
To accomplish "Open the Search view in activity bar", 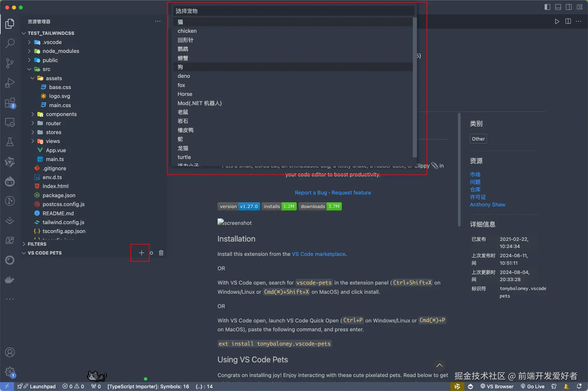I will coord(10,43).
